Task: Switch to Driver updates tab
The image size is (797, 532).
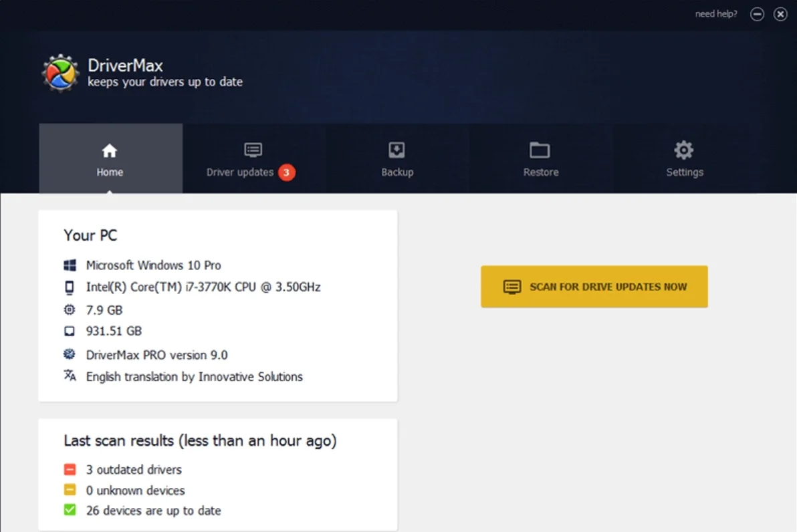Action: point(253,158)
